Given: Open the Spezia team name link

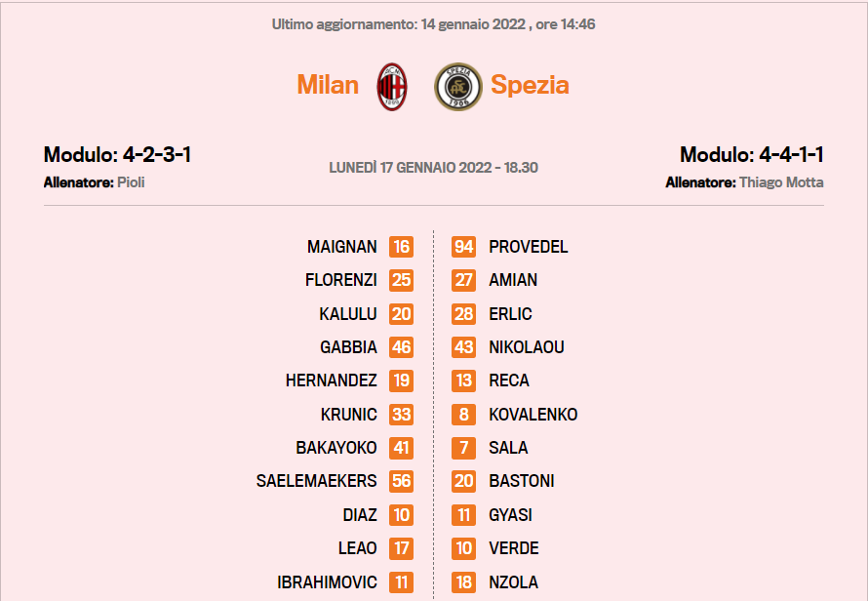Looking at the screenshot, I should [530, 85].
